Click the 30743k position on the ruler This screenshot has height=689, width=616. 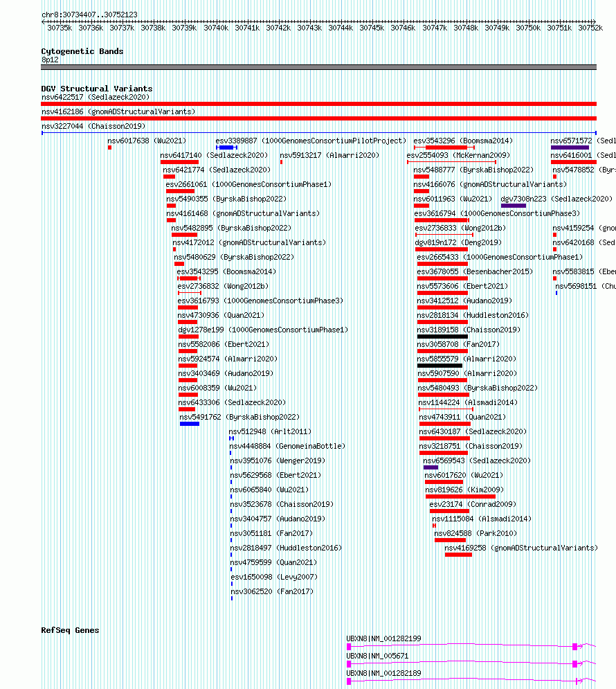click(x=309, y=28)
